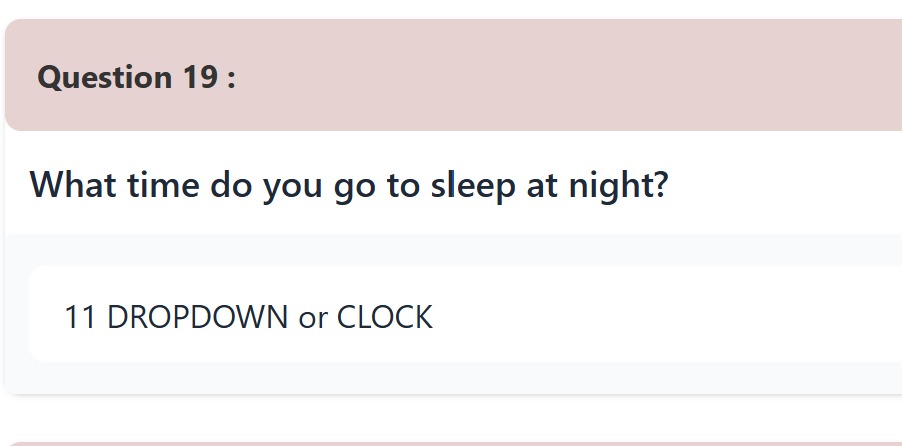The width and height of the screenshot is (902, 446).
Task: Click the word 'CLOCK' in the answer field
Action: point(384,317)
